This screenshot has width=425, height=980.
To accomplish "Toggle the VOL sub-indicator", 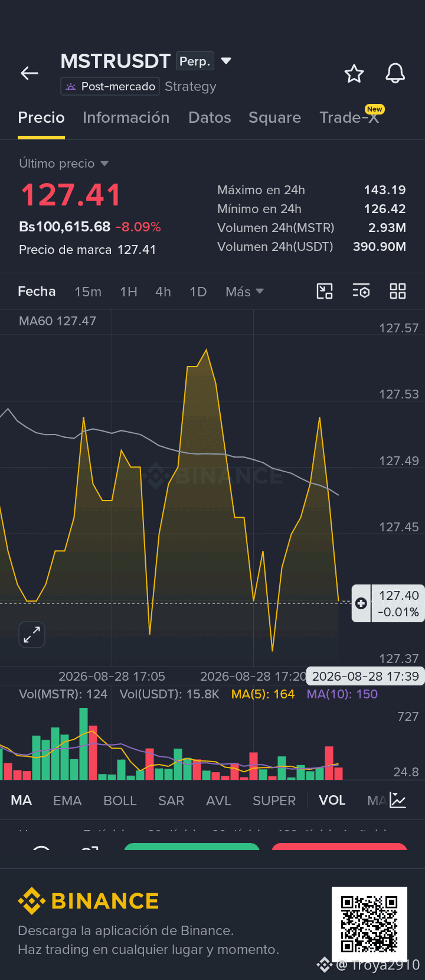I will coord(332,801).
